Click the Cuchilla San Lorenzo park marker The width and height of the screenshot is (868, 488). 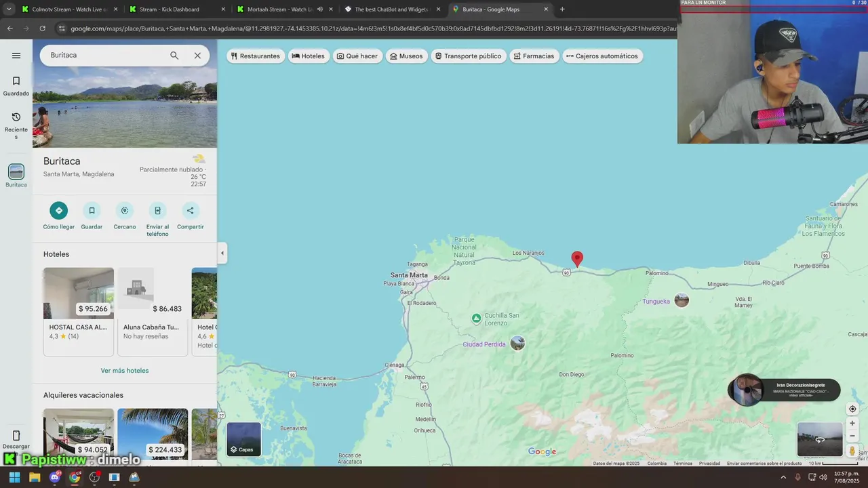pos(476,318)
